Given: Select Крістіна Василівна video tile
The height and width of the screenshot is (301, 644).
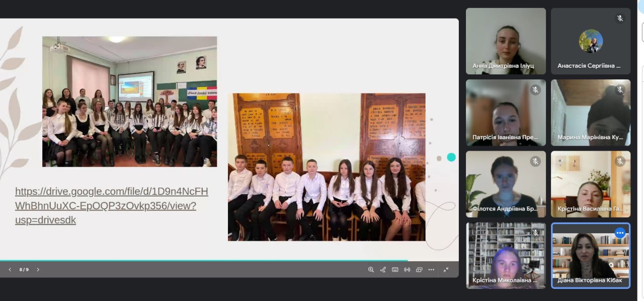Looking at the screenshot, I should coord(591,184).
